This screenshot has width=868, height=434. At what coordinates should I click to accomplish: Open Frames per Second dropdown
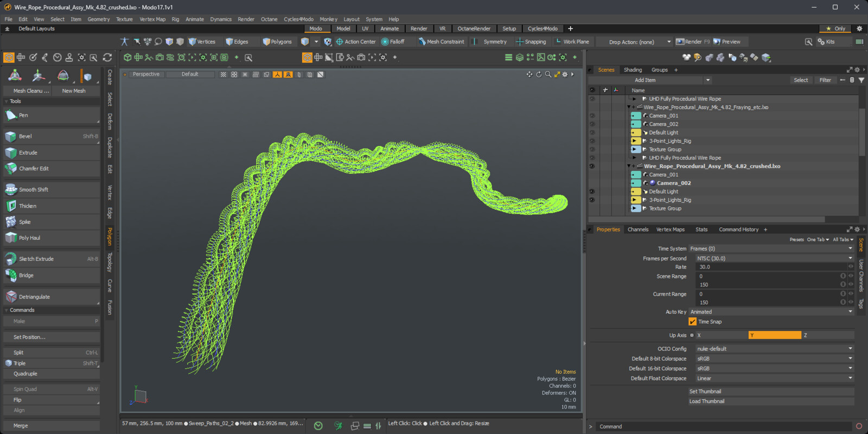[775, 258]
